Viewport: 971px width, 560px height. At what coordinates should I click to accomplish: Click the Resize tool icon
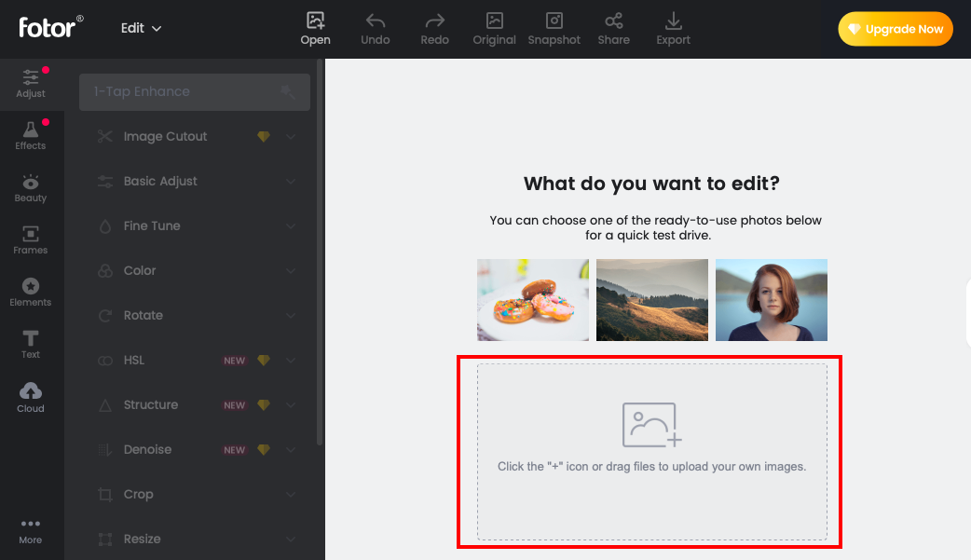(x=105, y=539)
